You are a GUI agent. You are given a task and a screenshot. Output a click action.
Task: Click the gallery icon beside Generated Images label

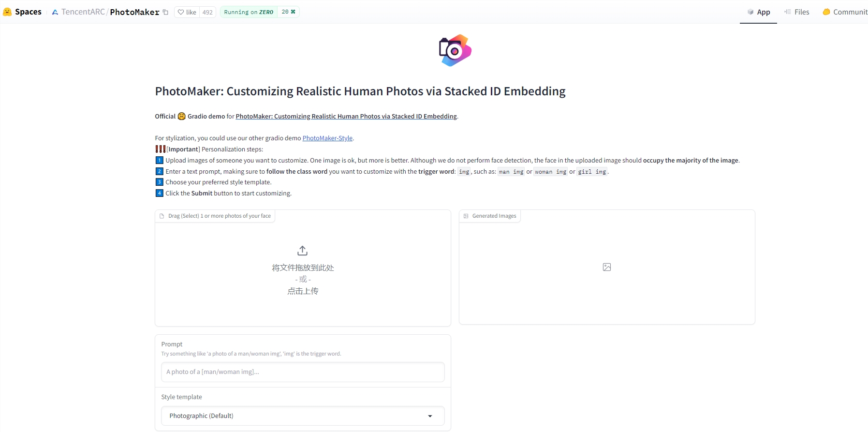click(x=466, y=216)
